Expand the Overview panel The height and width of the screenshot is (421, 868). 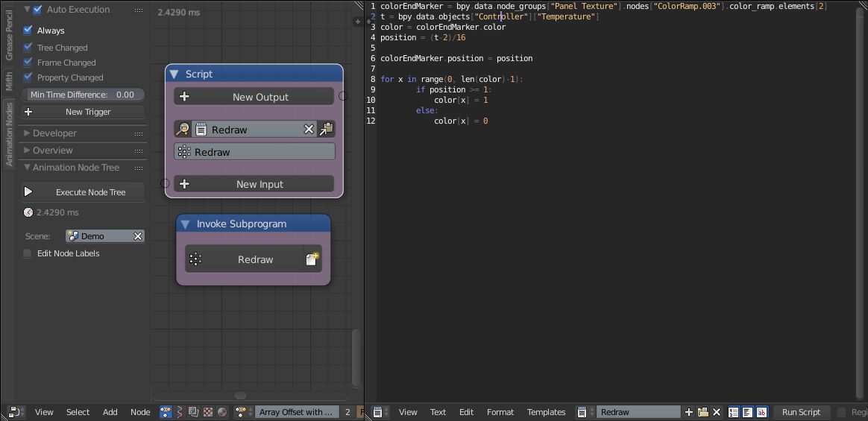click(27, 150)
